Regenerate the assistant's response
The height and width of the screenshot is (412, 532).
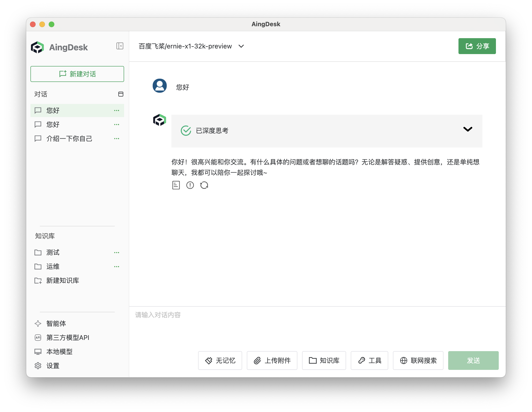[204, 185]
